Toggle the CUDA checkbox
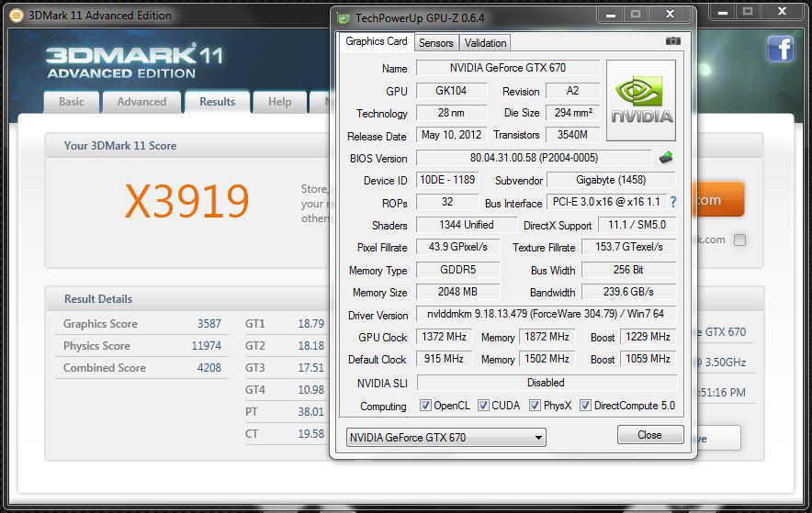This screenshot has height=513, width=812. (x=483, y=405)
